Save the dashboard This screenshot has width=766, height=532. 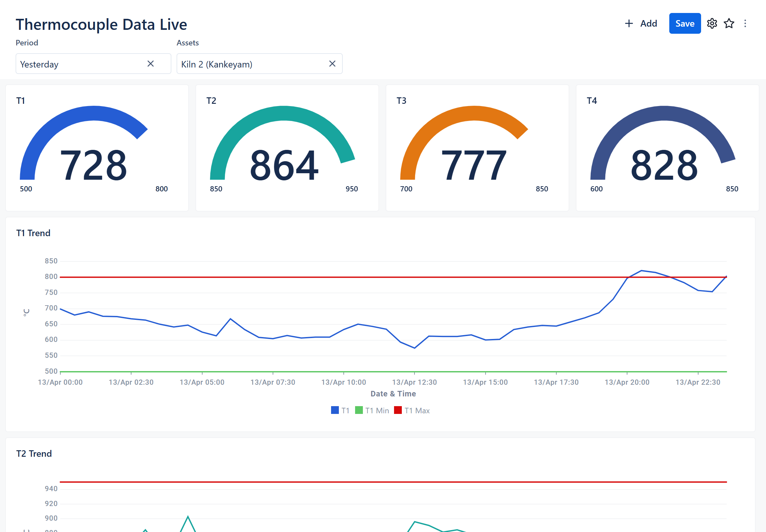pyautogui.click(x=685, y=23)
